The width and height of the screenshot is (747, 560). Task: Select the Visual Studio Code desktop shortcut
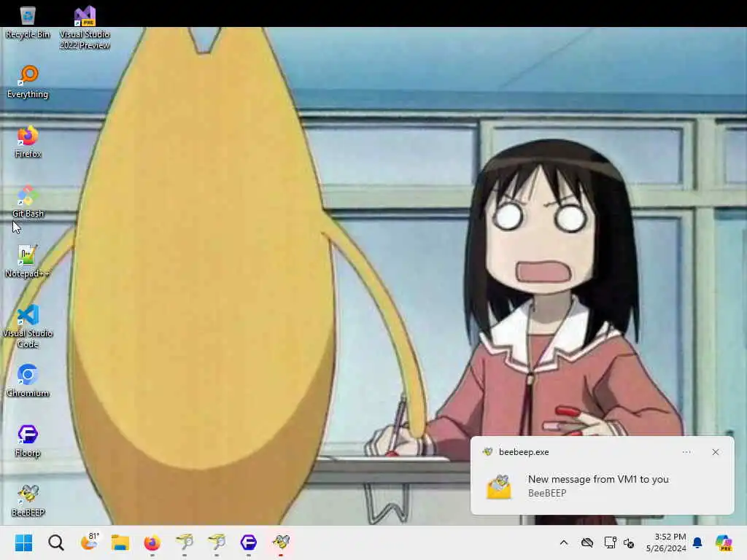click(x=28, y=327)
